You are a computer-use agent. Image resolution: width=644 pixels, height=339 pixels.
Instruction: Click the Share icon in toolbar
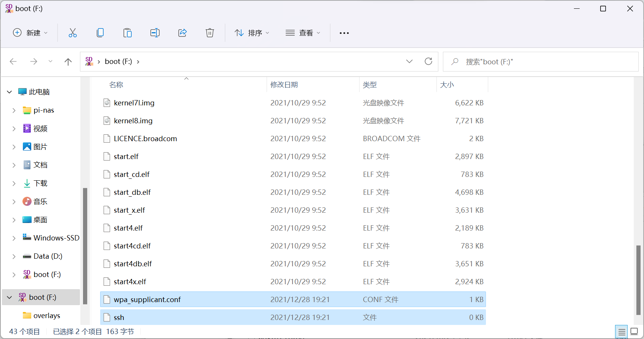182,33
